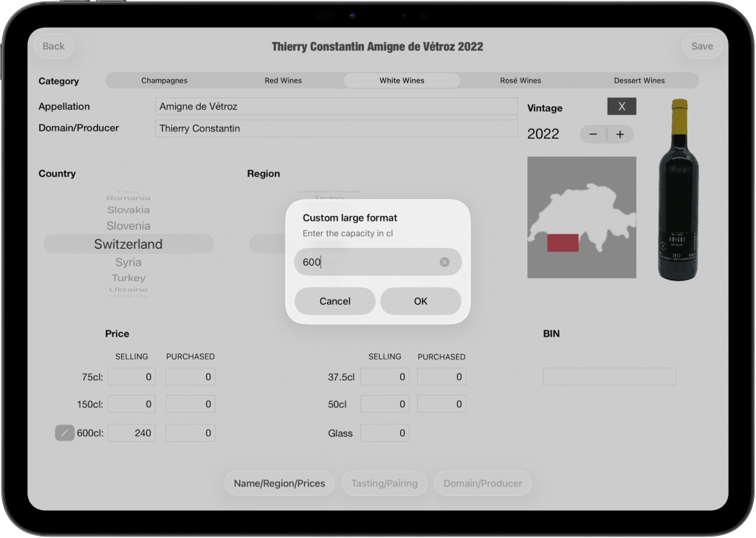Select the Dessert Wines category
Image resolution: width=756 pixels, height=538 pixels.
tap(639, 80)
